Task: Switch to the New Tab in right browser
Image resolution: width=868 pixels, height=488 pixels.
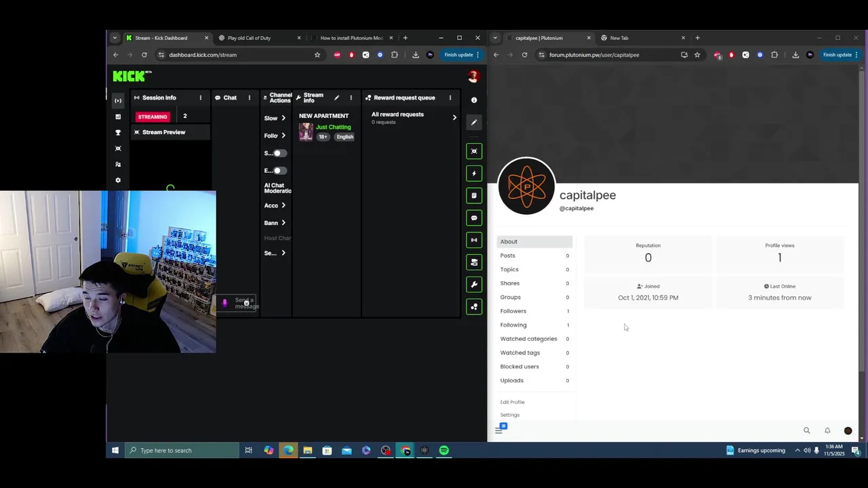Action: [x=618, y=38]
